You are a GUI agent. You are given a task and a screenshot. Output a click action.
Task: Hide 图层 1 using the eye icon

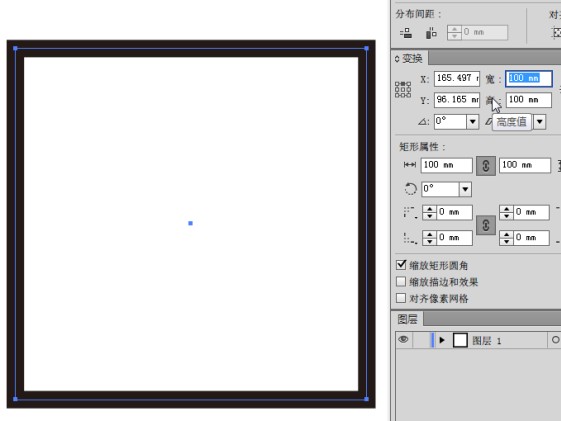coord(404,339)
